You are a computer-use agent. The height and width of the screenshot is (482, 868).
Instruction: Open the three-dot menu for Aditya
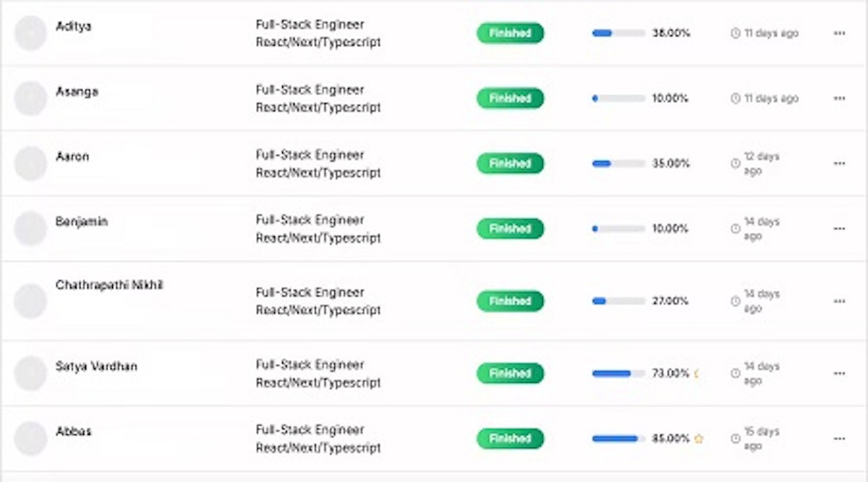point(839,33)
